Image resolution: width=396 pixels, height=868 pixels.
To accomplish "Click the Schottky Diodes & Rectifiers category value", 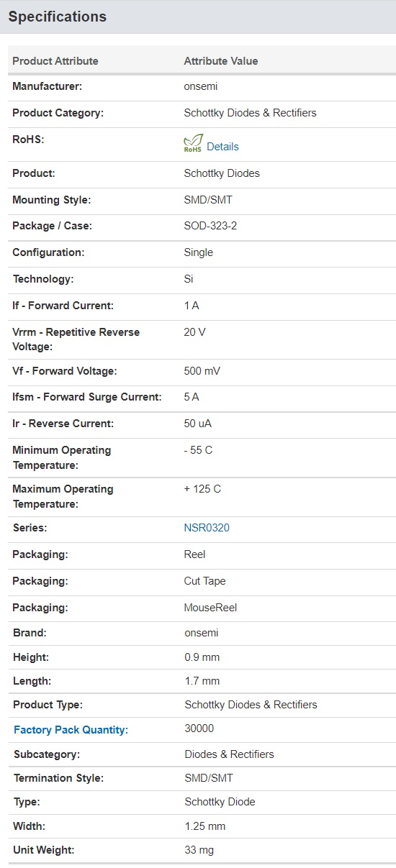I will [251, 113].
